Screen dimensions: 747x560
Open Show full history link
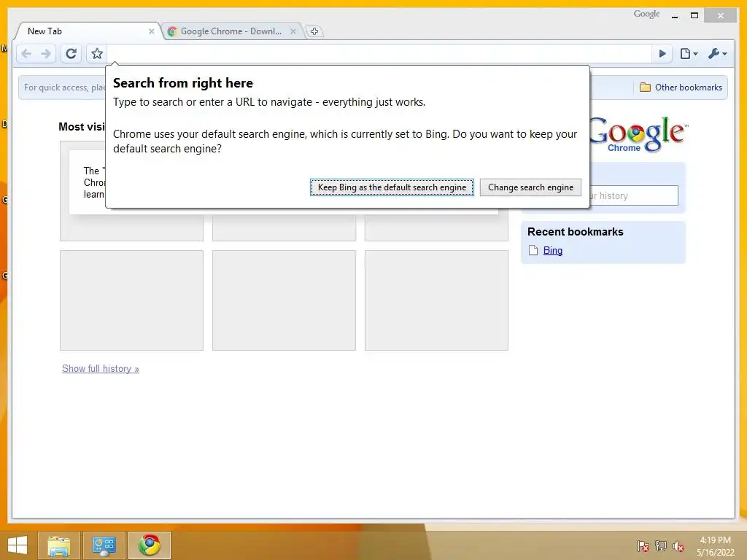[x=101, y=368]
